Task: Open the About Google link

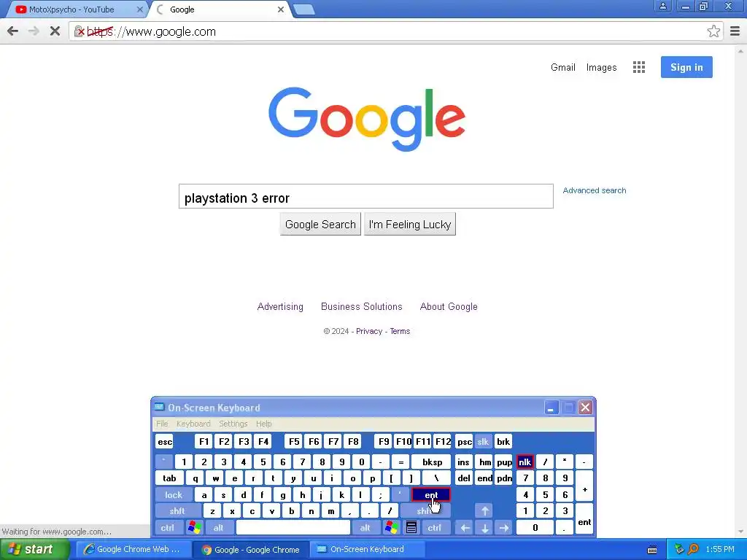Action: point(449,307)
